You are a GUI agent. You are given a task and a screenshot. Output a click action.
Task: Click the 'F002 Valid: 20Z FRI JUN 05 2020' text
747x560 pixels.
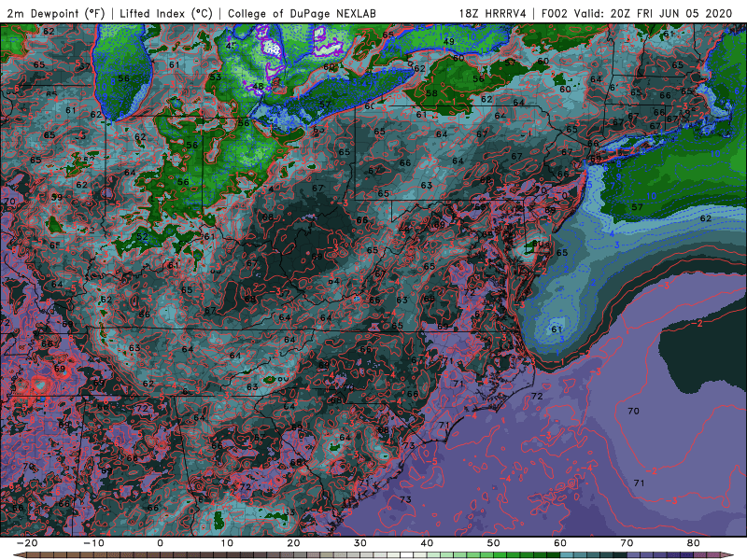[x=637, y=14]
